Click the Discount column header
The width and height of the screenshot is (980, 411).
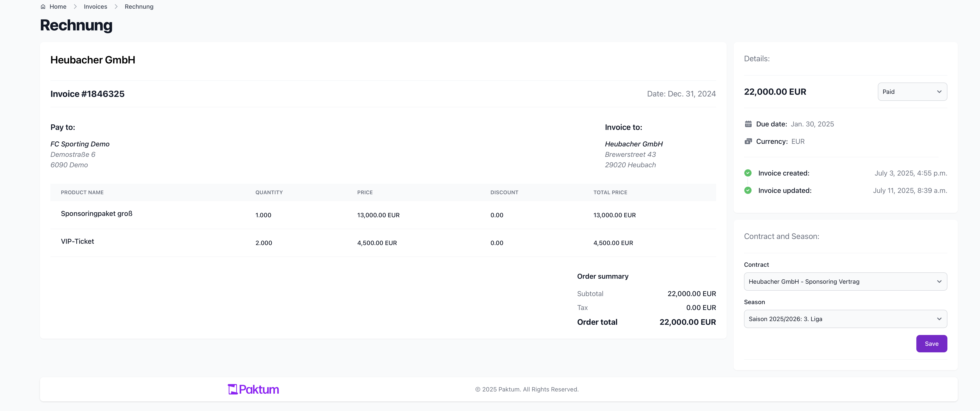pyautogui.click(x=504, y=192)
